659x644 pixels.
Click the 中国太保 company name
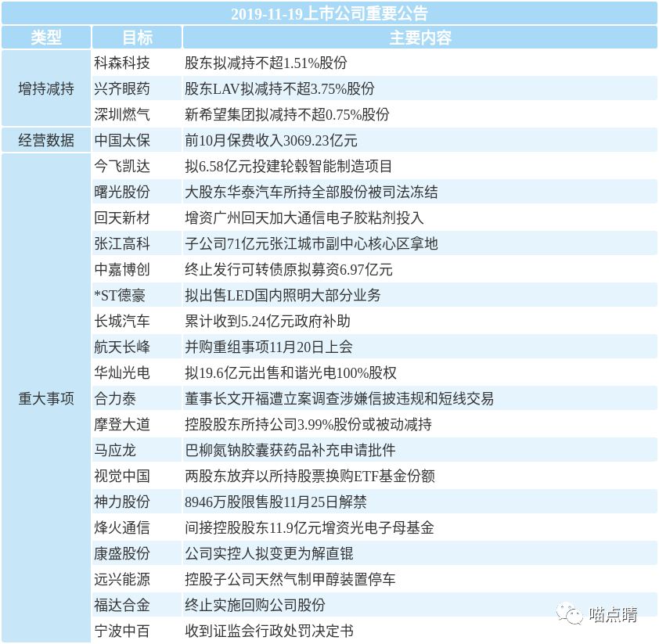(122, 140)
